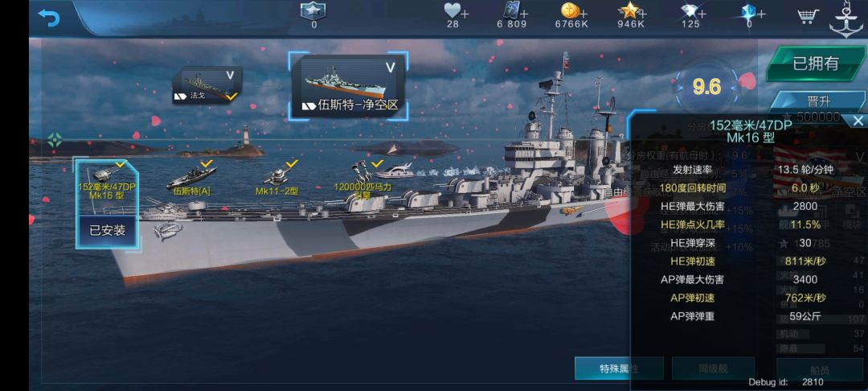This screenshot has height=391, width=868.
Task: Open the rank badge icon showing 0
Action: click(x=313, y=10)
